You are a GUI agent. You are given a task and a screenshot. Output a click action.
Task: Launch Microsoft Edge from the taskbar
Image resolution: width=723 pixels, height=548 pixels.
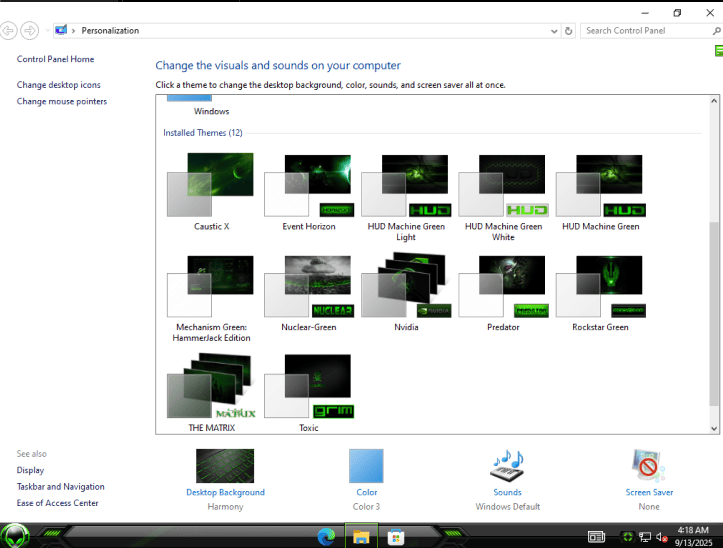tap(326, 537)
